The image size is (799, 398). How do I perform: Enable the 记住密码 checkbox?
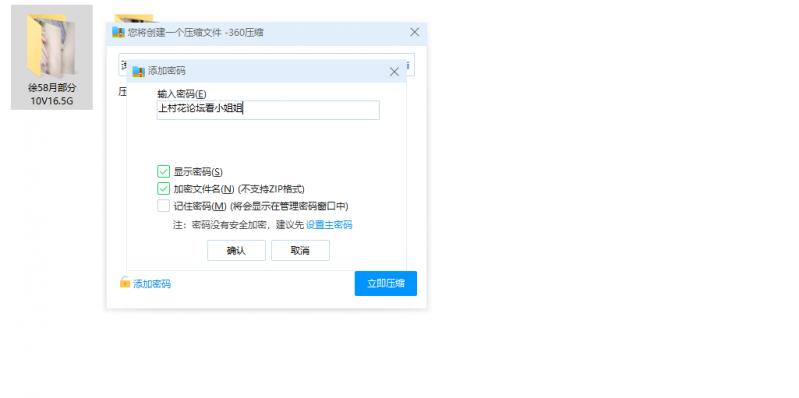[x=163, y=206]
